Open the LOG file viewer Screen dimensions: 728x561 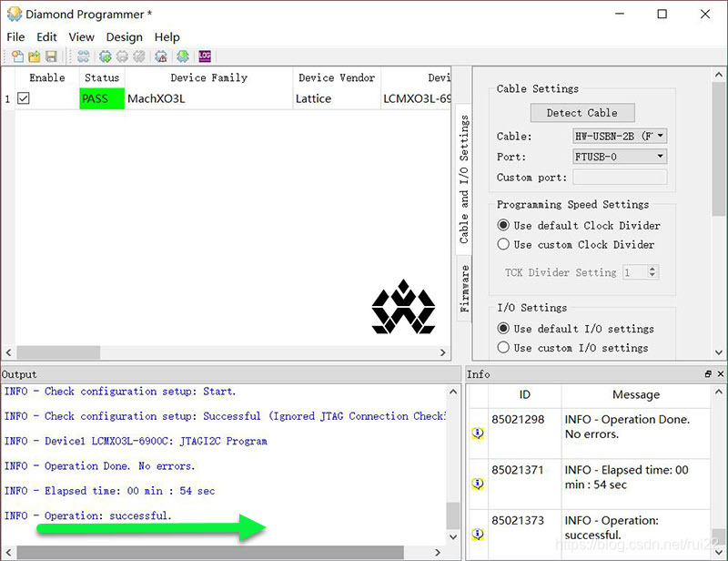point(205,56)
